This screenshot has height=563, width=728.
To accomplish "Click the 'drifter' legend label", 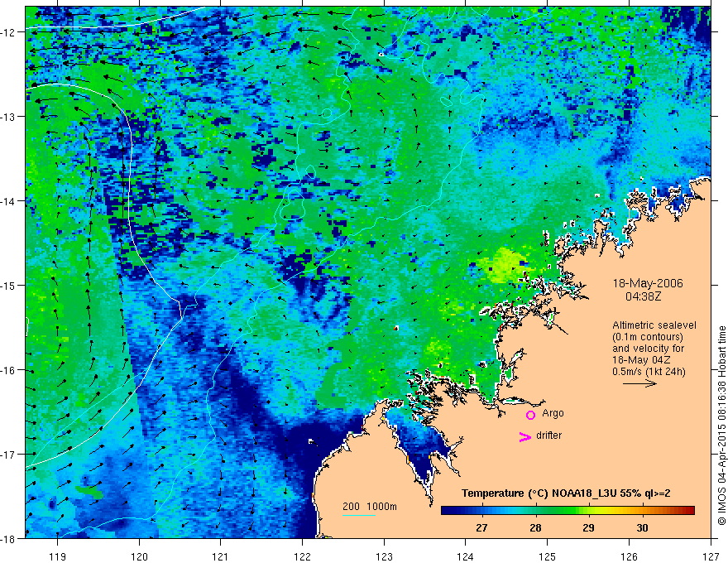I will tap(548, 435).
